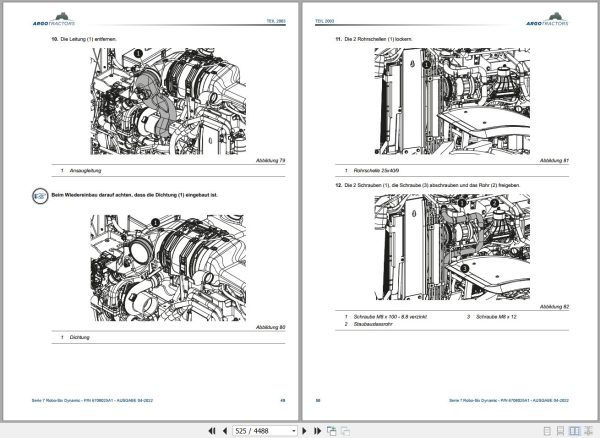Click figure Abbildung 79 intake line drawing
This screenshot has width=600, height=438.
[168, 101]
